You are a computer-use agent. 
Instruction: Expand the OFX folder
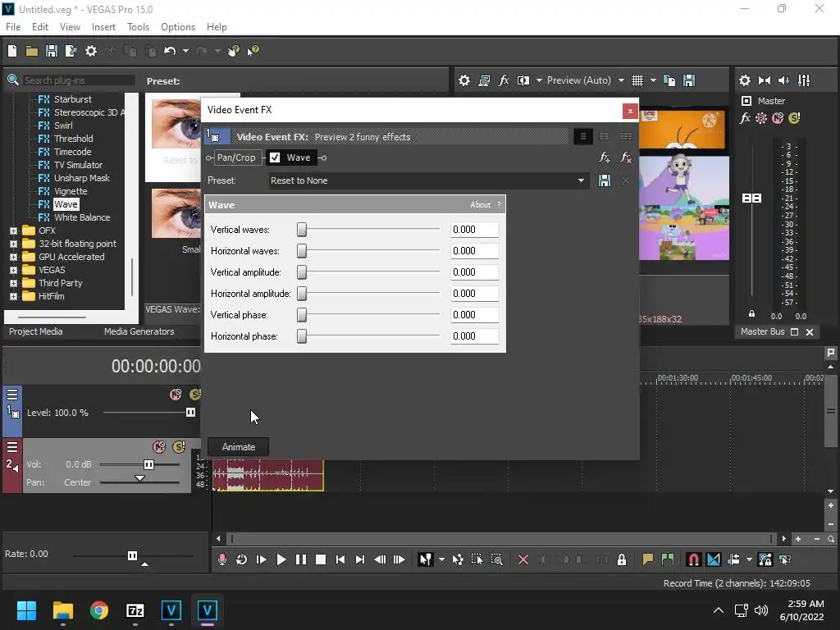[13, 231]
